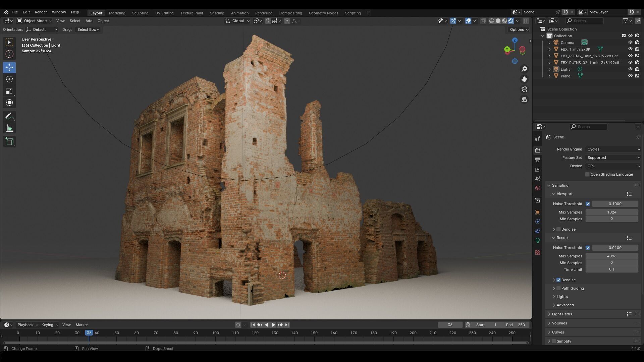Click the current frame 36 field
The height and width of the screenshot is (362, 644).
point(450,325)
